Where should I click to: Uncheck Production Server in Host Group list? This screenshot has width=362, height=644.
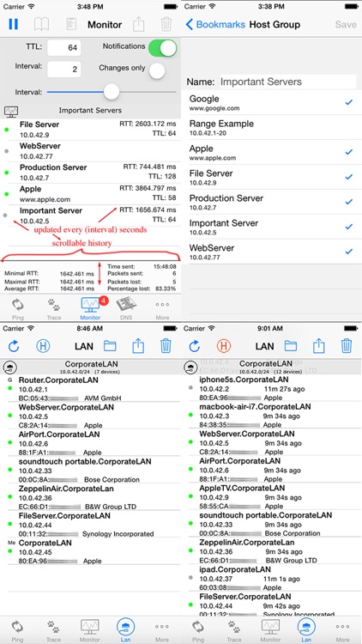pos(349,202)
